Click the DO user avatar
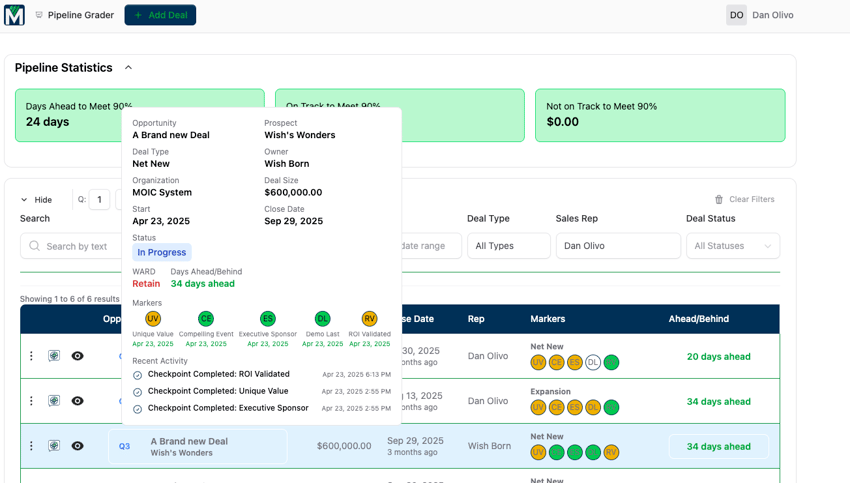 [x=736, y=15]
